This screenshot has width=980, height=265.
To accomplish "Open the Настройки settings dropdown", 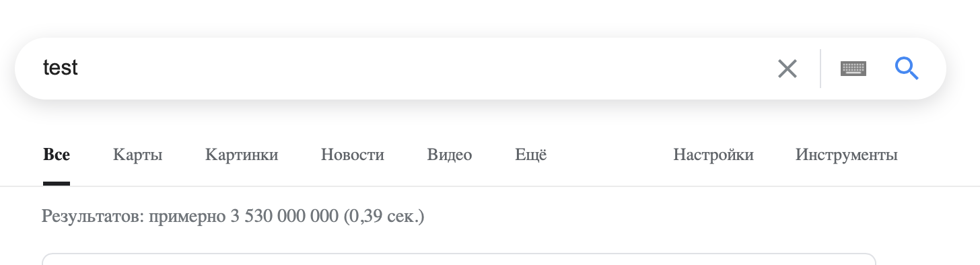I will 713,155.
